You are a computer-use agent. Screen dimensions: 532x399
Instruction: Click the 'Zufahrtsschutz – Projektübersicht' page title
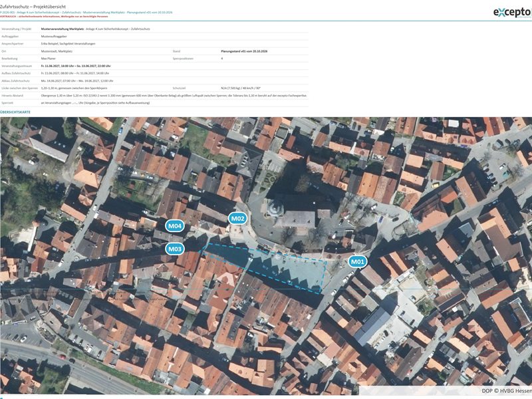click(33, 7)
